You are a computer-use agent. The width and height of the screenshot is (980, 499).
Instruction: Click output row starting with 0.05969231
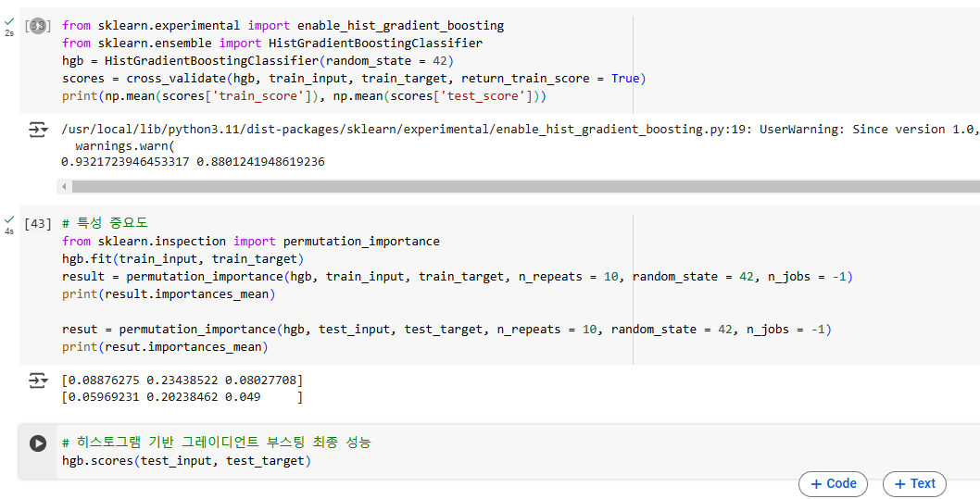point(182,397)
